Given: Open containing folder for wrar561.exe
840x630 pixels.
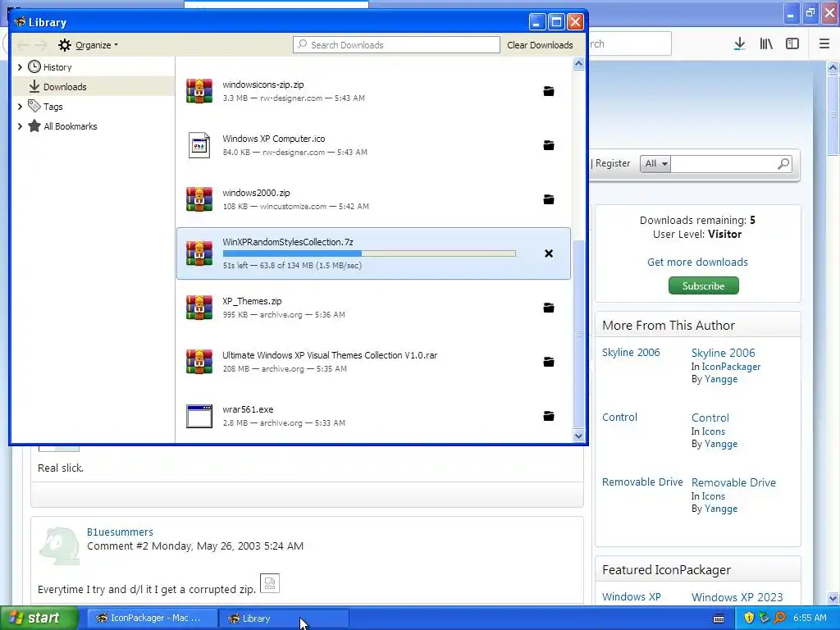Looking at the screenshot, I should (x=549, y=416).
